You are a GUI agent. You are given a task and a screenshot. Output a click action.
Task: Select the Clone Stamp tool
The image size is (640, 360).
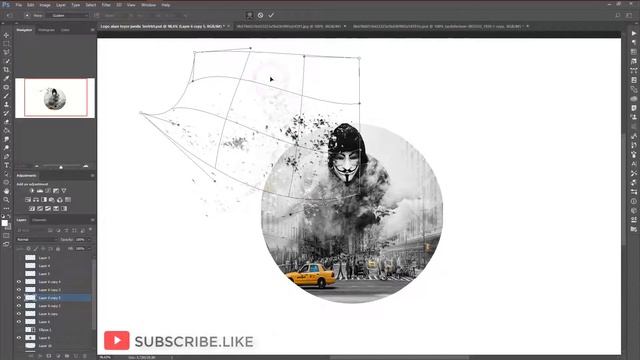(6, 104)
